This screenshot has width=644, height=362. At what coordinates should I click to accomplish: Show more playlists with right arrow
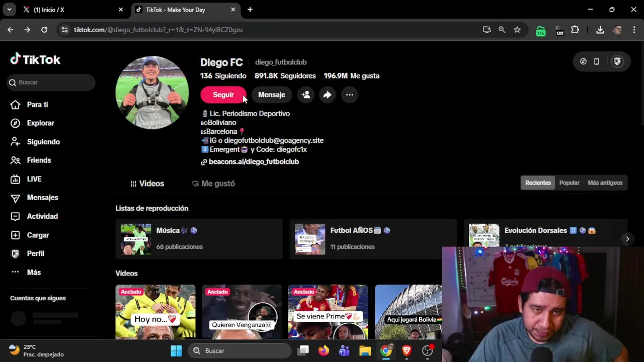627,239
